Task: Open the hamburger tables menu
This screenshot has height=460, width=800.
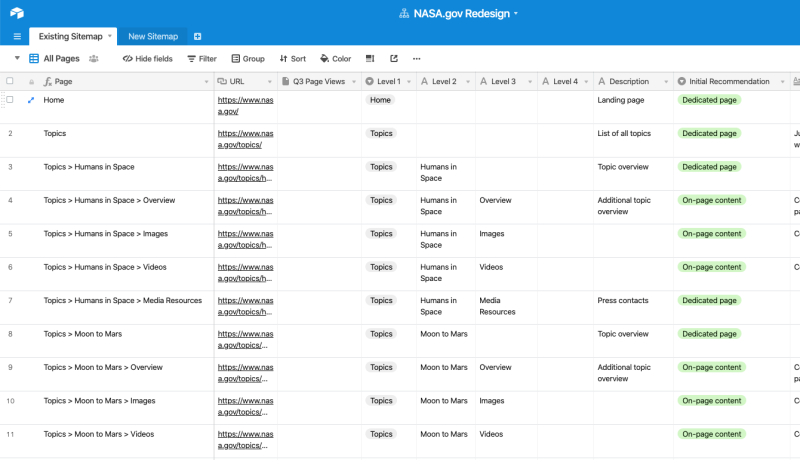Action: click(17, 36)
